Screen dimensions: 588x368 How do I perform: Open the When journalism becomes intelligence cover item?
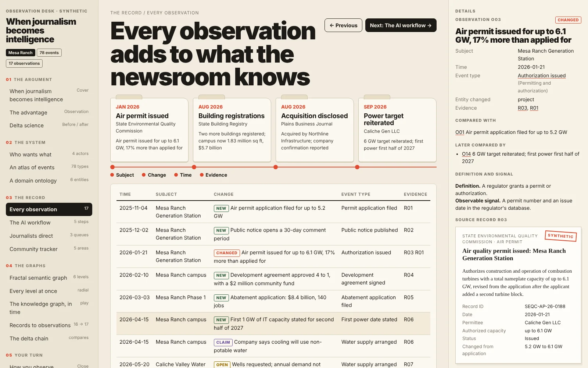tap(49, 95)
